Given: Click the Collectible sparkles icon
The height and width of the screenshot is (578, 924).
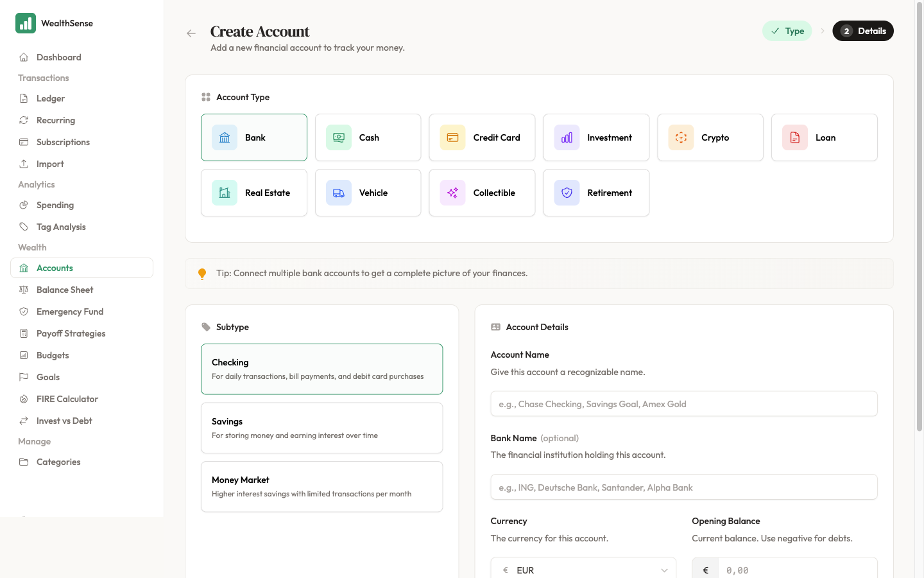Looking at the screenshot, I should (x=452, y=193).
